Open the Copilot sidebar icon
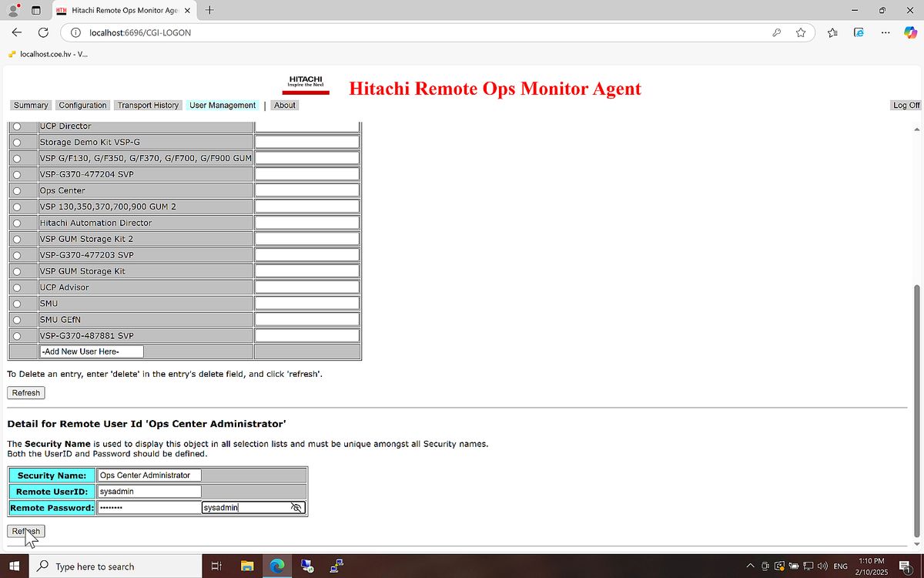Screen dimensions: 924x578 (x=910, y=32)
